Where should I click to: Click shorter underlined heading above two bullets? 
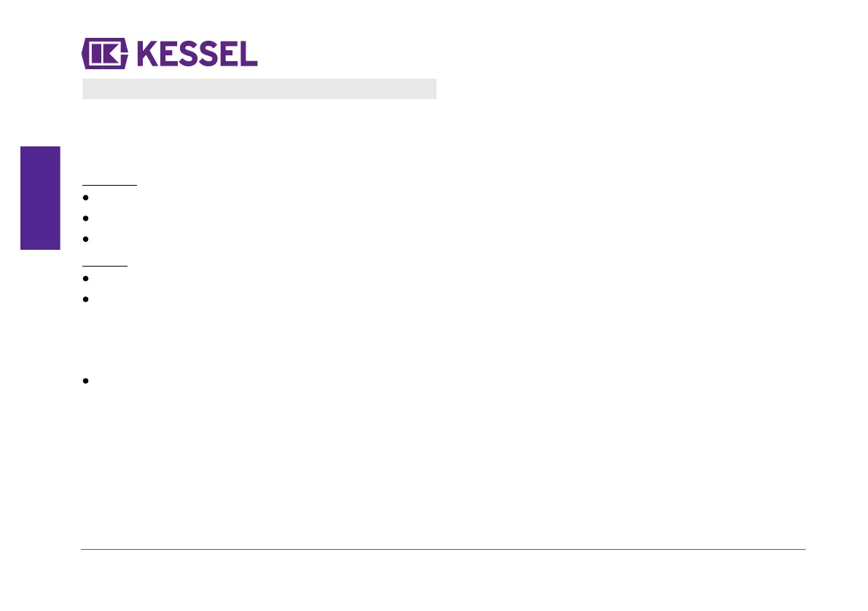105,265
